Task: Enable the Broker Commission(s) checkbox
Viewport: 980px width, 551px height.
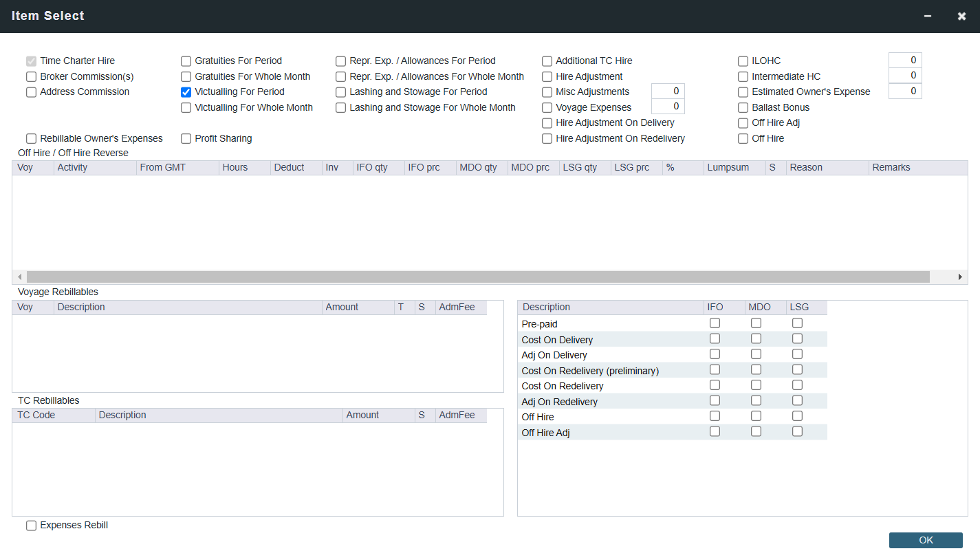Action: point(32,76)
